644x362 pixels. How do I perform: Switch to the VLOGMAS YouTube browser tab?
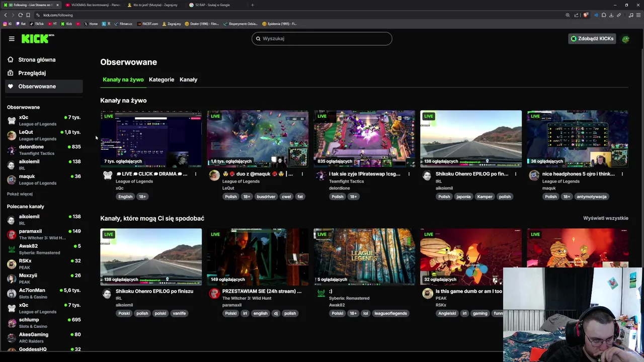94,5
